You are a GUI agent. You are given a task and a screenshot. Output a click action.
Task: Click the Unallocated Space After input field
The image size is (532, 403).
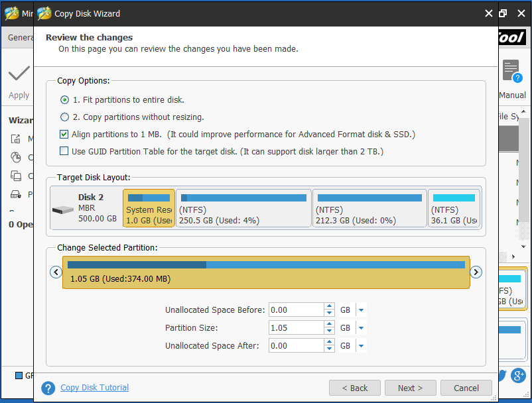click(x=297, y=346)
